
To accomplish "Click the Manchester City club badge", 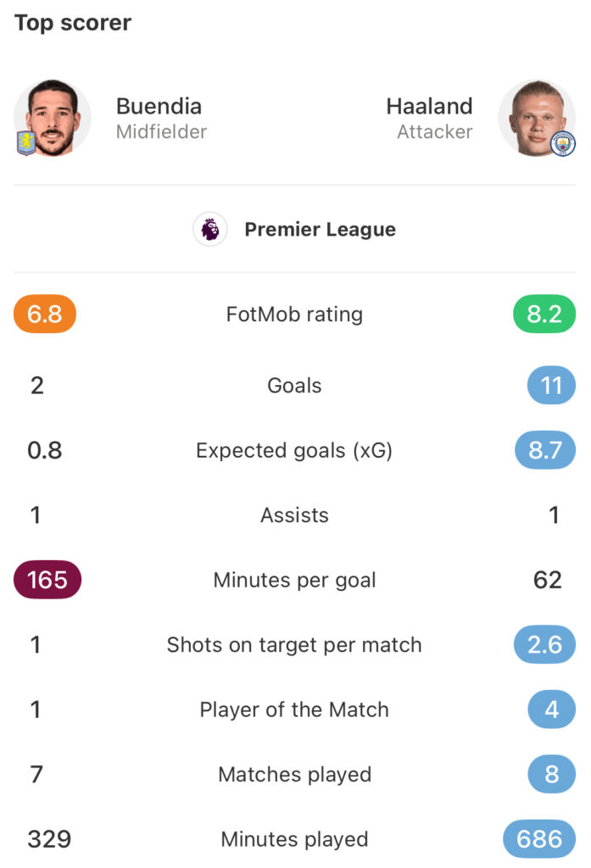I will 562,143.
